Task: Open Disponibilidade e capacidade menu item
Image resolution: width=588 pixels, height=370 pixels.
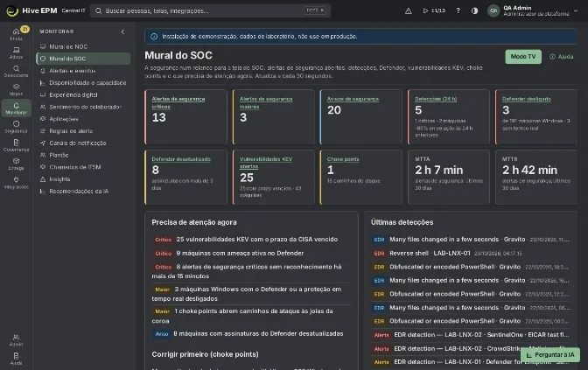Action: (x=83, y=82)
